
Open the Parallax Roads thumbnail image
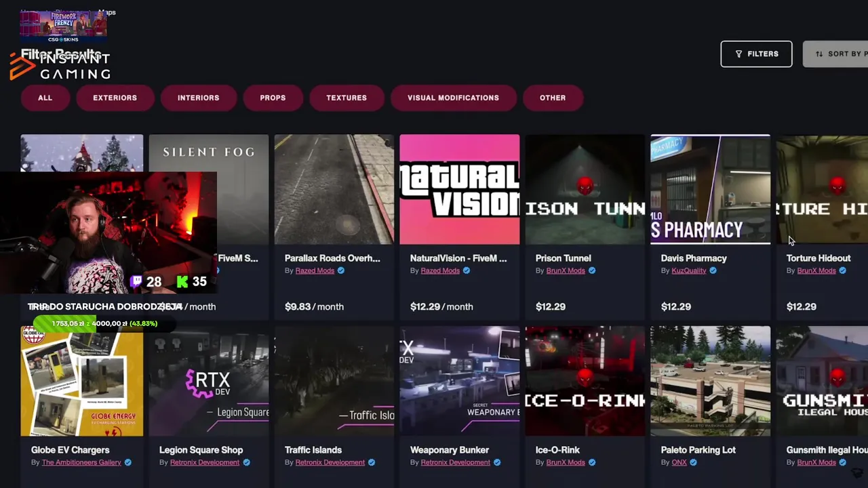334,189
